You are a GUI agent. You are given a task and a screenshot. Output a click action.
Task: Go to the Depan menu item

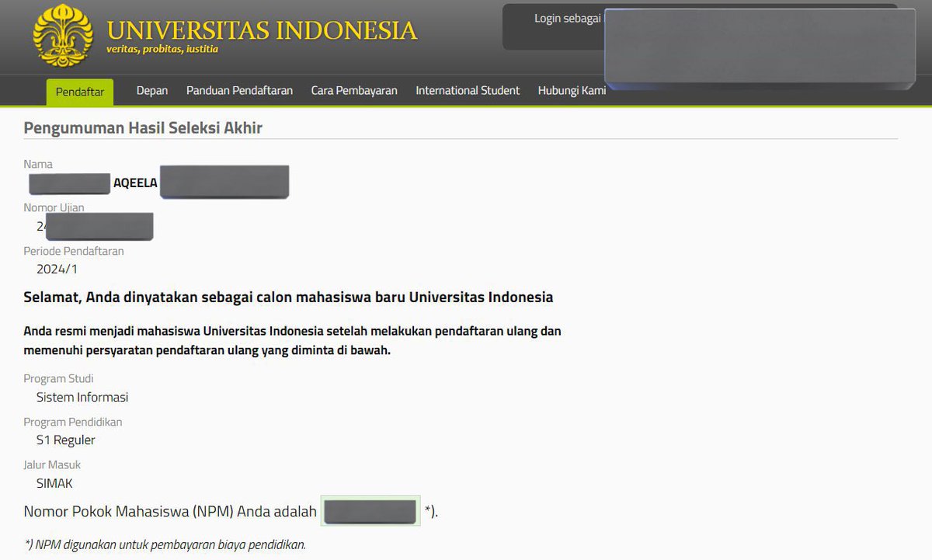pyautogui.click(x=152, y=91)
